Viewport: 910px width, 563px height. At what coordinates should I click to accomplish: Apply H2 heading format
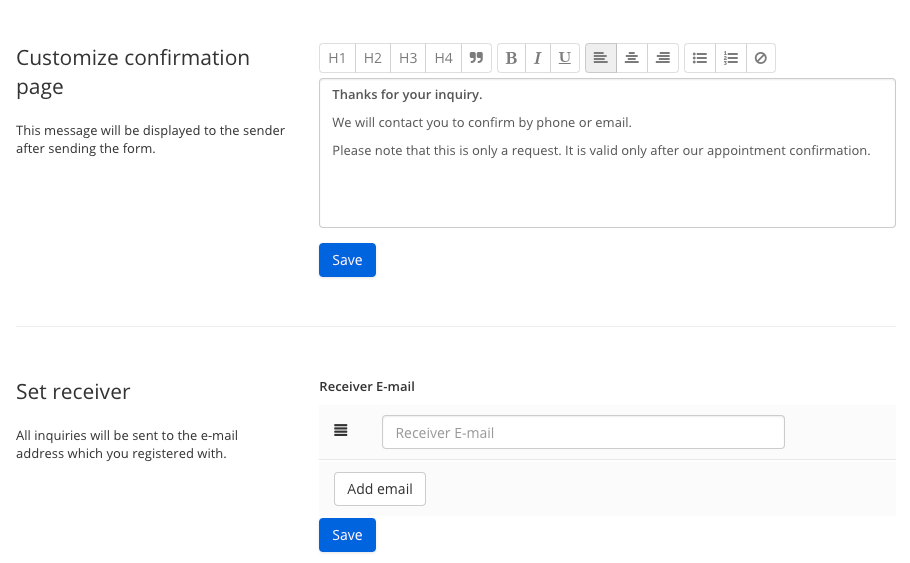(373, 58)
